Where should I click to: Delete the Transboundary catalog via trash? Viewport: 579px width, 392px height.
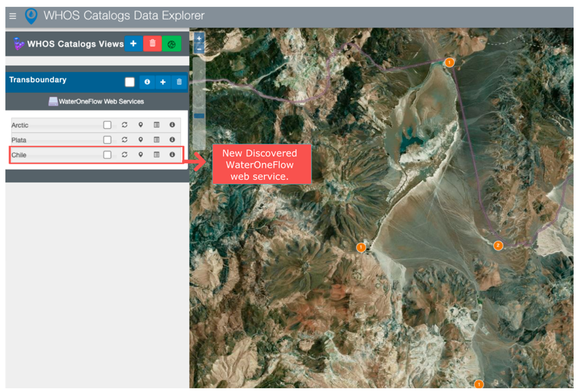click(x=179, y=82)
